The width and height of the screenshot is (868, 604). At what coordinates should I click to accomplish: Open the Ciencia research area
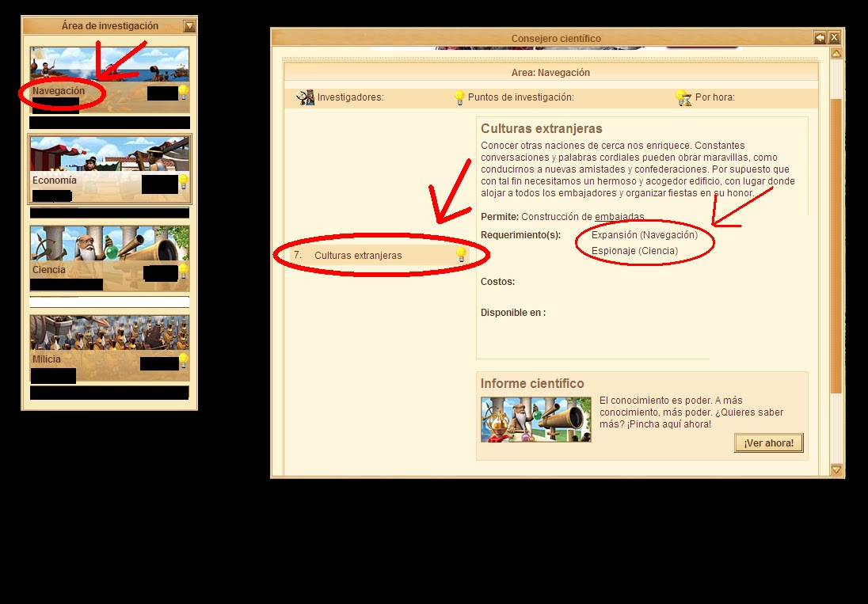(109, 258)
